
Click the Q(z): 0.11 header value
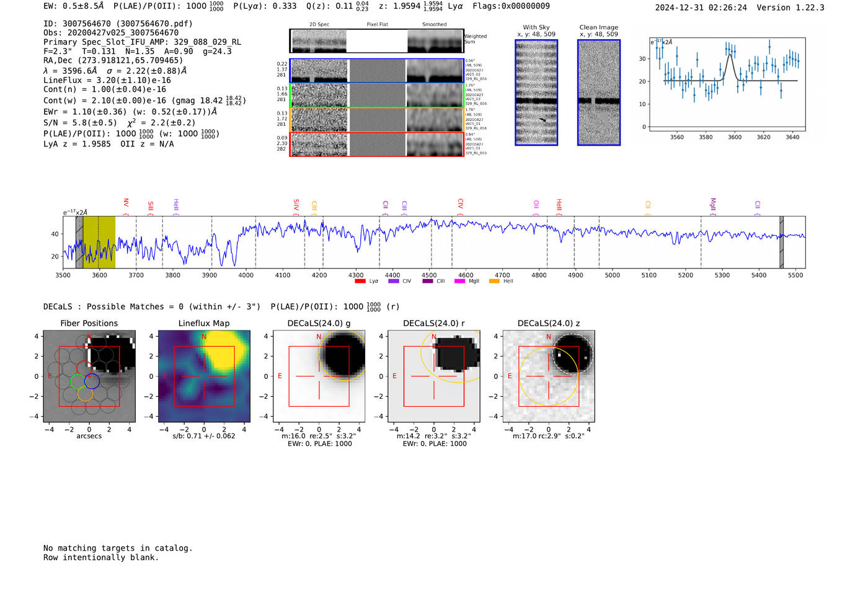coord(337,6)
